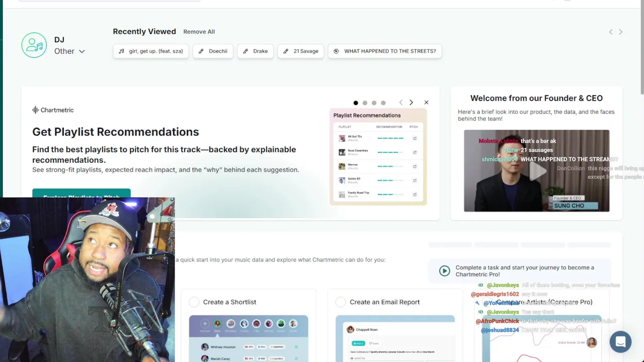644x362 pixels.
Task: Click Whitney Houston row in shortlist preview
Action: click(x=249, y=347)
